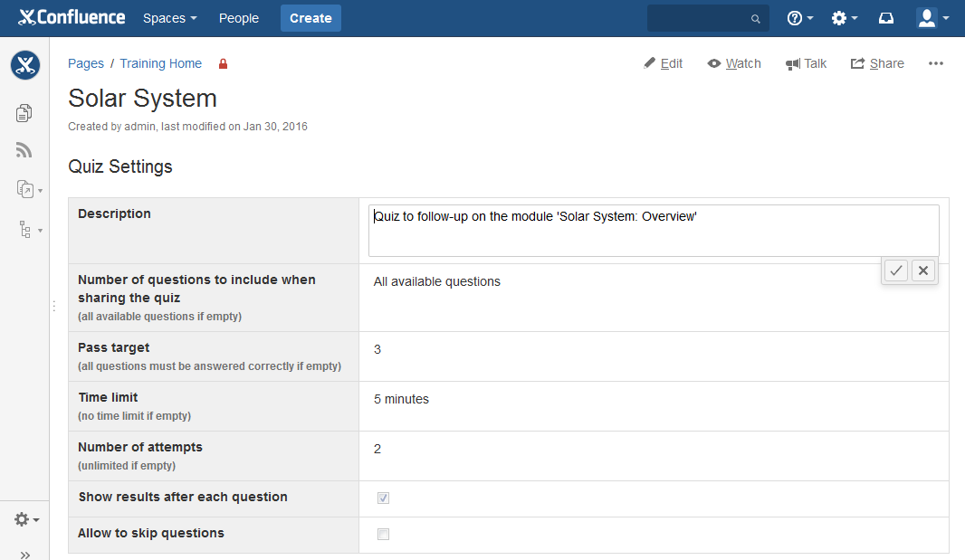This screenshot has height=560, width=965.
Task: Click the Help question mark icon
Action: 794,17
